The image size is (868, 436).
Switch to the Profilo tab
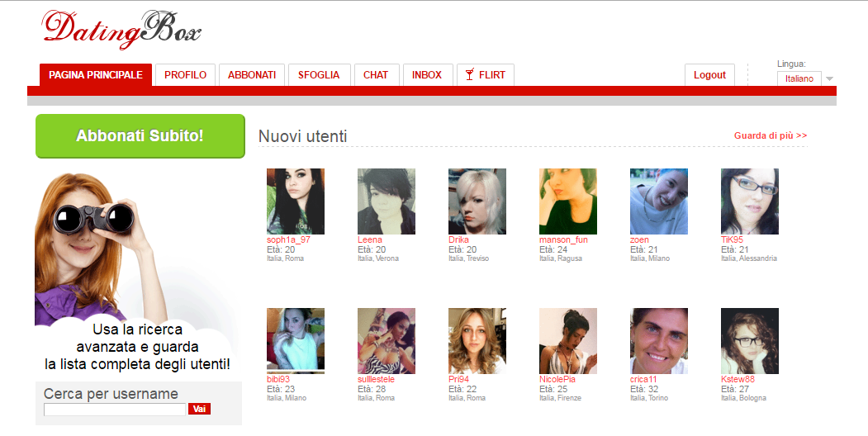(x=185, y=75)
